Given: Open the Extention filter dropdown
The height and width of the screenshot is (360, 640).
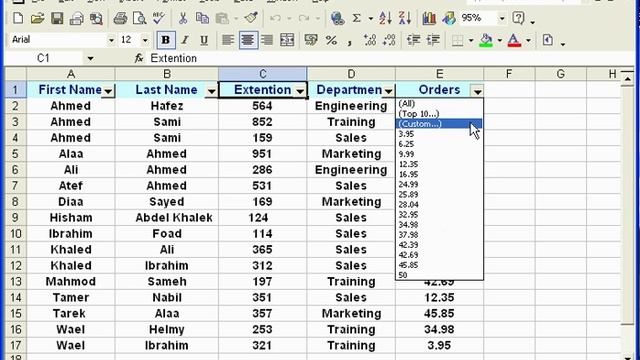Looking at the screenshot, I should (300, 91).
